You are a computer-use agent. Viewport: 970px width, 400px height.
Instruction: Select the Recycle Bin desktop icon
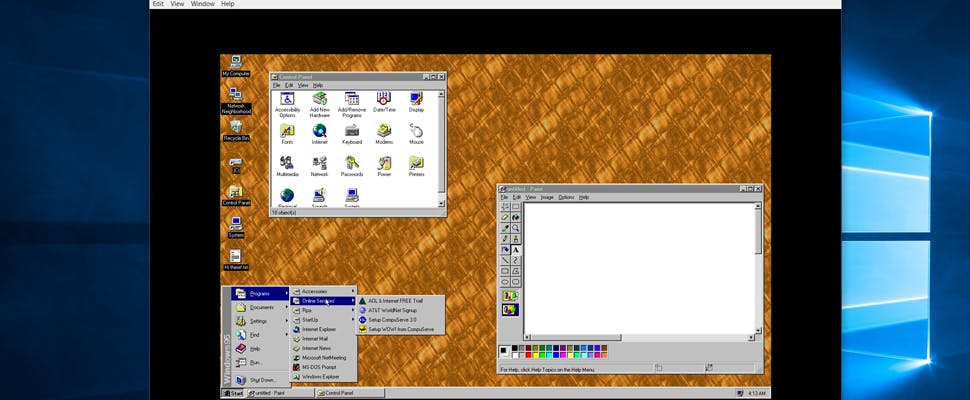236,131
